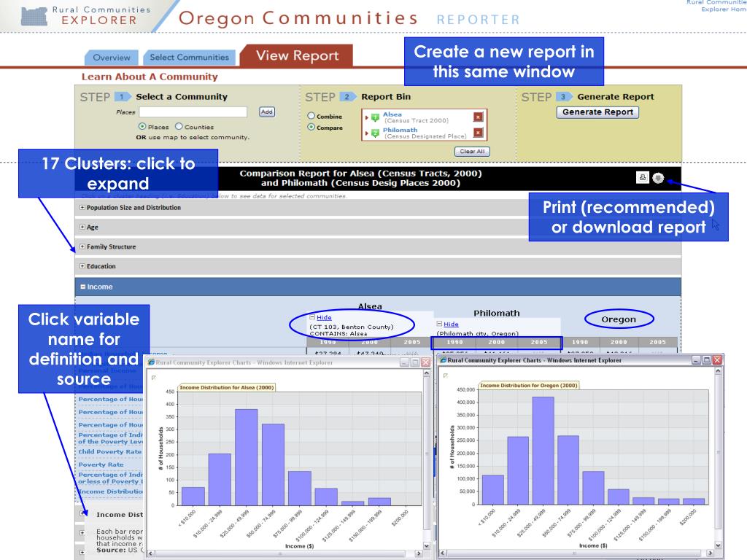Screen dimensions: 747x560
Task: Click the Generate Report button
Action: coord(598,112)
